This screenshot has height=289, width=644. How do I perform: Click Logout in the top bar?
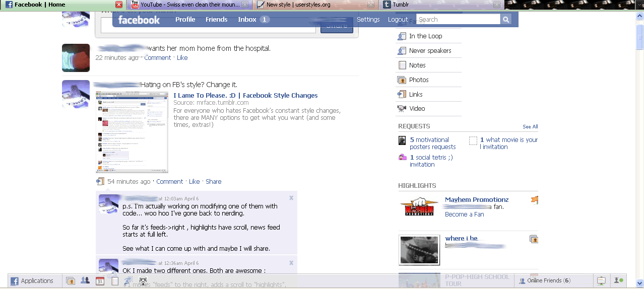click(x=398, y=19)
